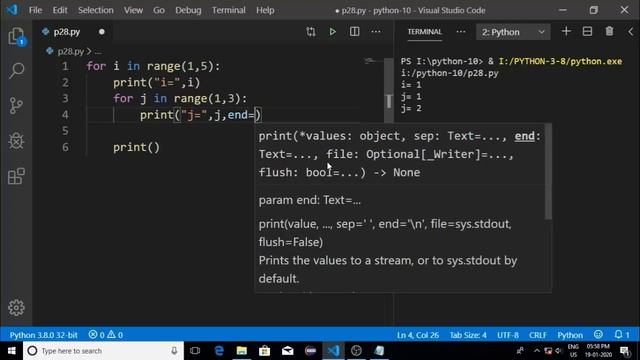640x360 pixels.
Task: Open the Manage gear icon
Action: (16, 307)
